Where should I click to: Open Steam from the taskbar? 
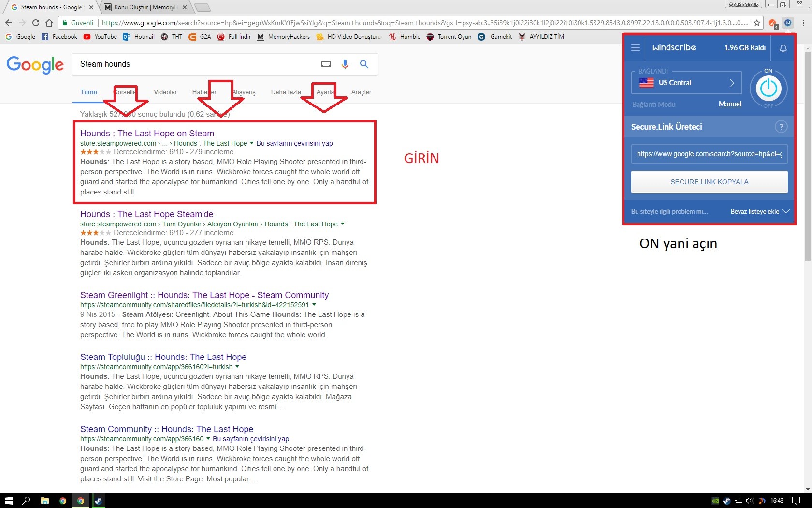coord(99,501)
